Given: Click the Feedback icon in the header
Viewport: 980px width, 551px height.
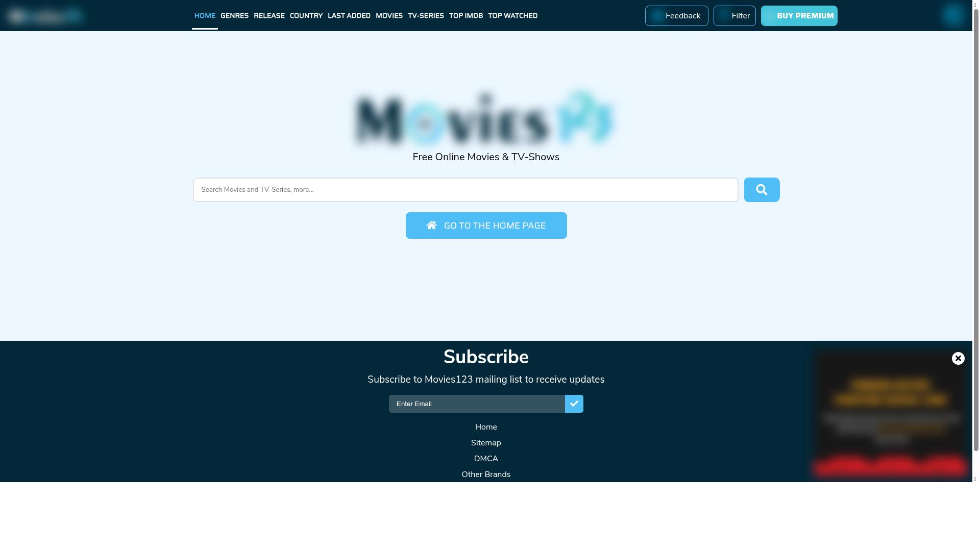Looking at the screenshot, I should 656,16.
